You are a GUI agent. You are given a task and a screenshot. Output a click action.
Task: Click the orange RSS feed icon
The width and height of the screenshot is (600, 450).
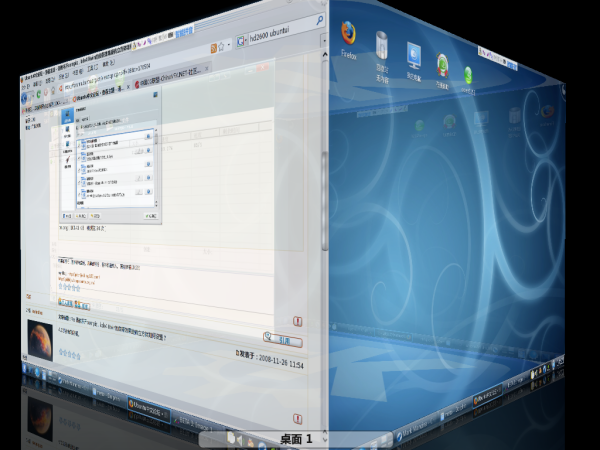point(214,48)
